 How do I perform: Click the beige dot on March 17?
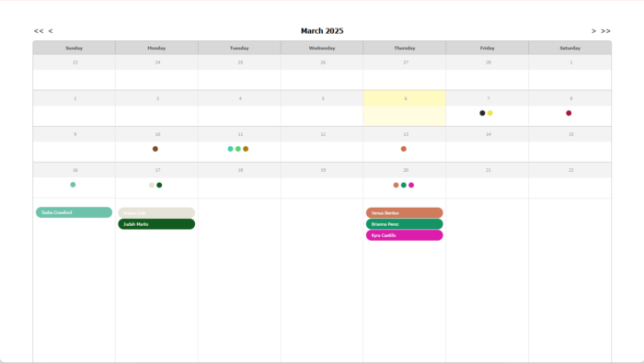(x=152, y=185)
